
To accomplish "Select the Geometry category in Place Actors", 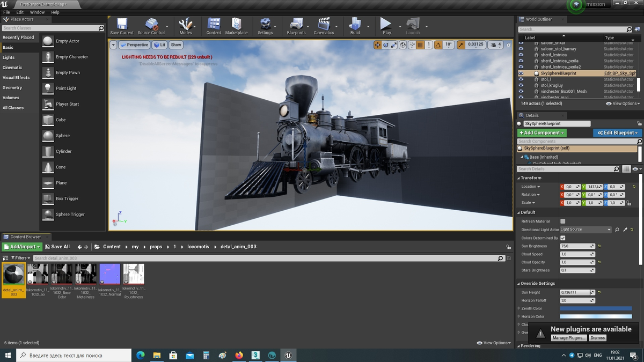I will (x=12, y=87).
